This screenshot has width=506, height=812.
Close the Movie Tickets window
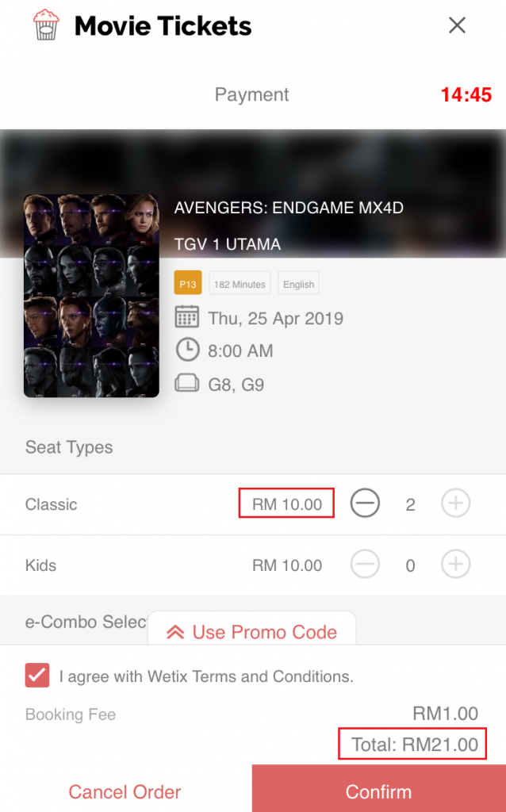(x=457, y=25)
